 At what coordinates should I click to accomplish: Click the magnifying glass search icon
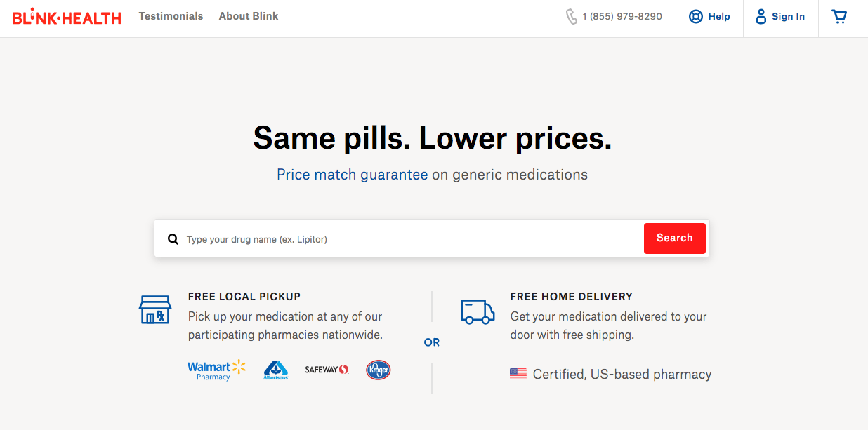coord(173,239)
